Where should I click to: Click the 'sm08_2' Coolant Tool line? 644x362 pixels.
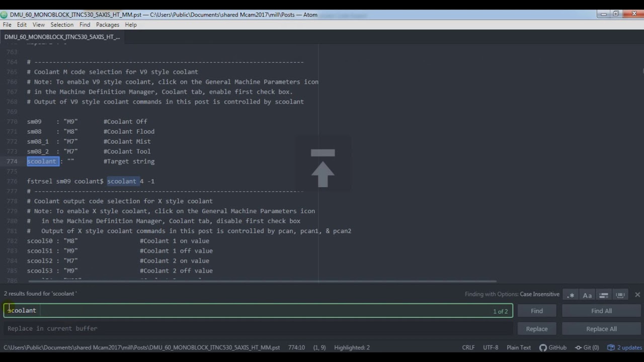click(x=89, y=151)
